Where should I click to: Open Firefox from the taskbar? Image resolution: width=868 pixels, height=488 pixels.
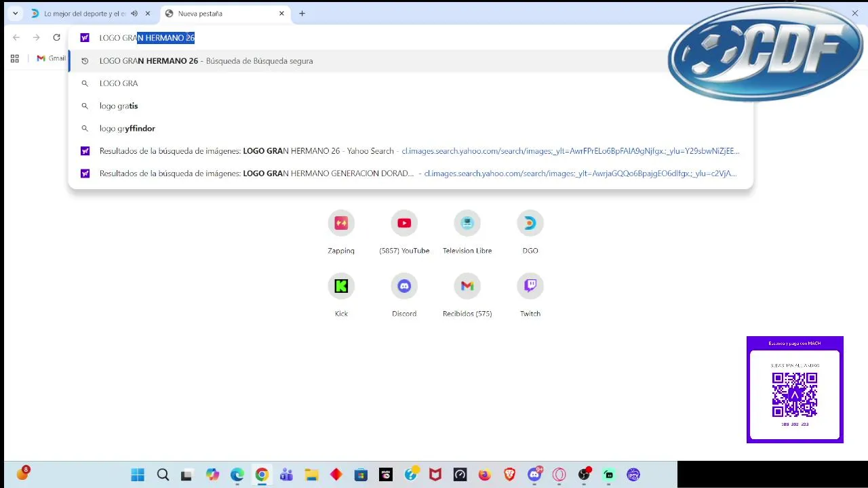point(484,474)
